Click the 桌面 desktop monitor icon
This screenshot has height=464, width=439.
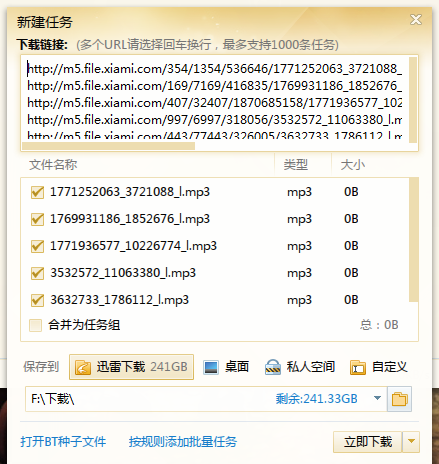tap(211, 367)
